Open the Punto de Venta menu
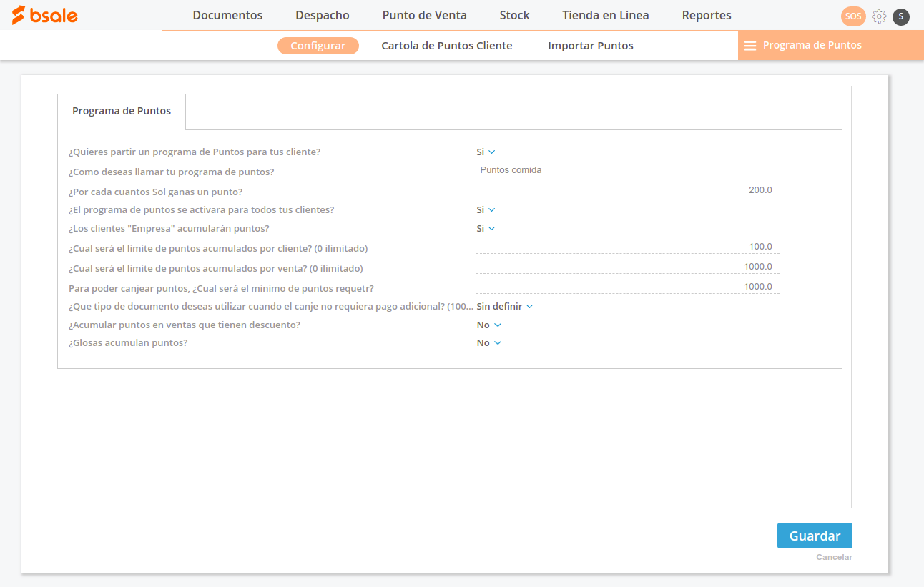This screenshot has width=924, height=587. coord(424,15)
